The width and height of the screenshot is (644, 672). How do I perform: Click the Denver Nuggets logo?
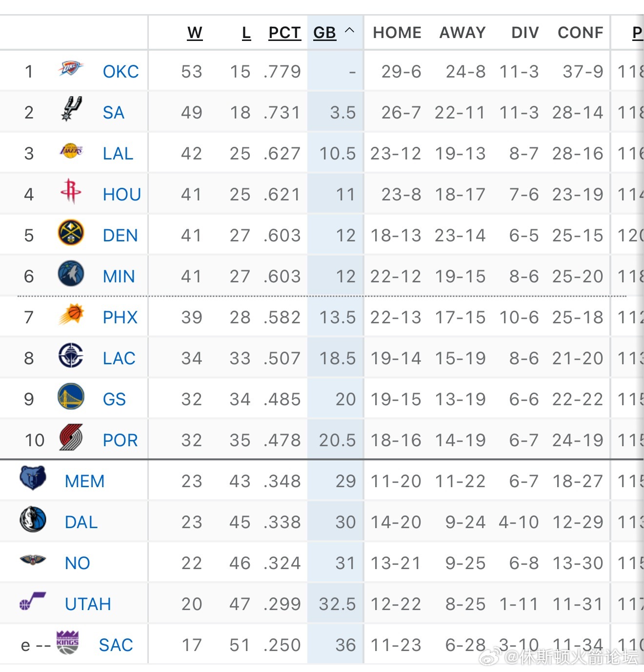[x=71, y=233]
